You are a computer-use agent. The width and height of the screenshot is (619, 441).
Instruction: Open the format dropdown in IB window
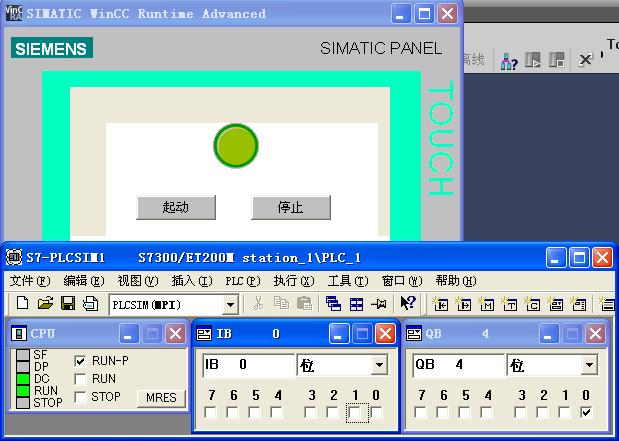[x=379, y=364]
